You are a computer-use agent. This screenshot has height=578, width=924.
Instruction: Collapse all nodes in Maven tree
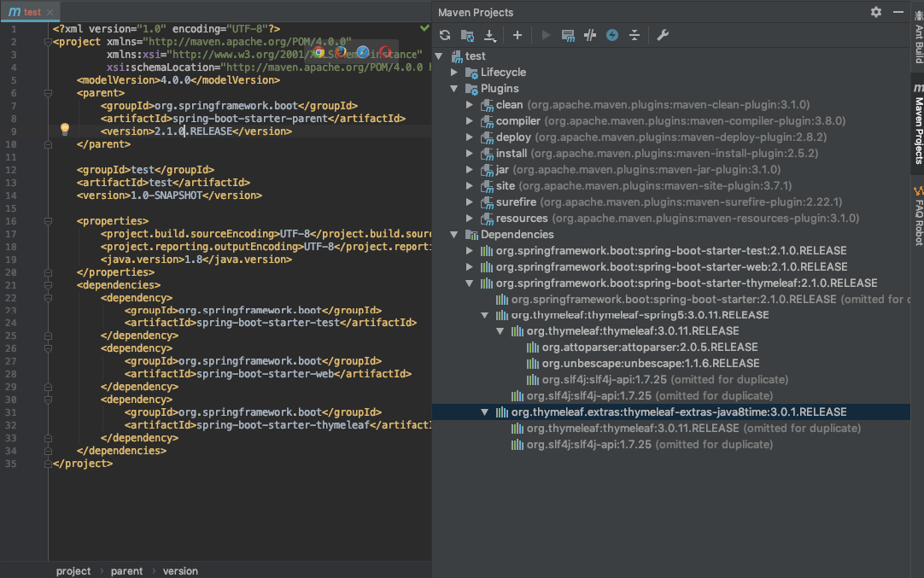coord(635,35)
